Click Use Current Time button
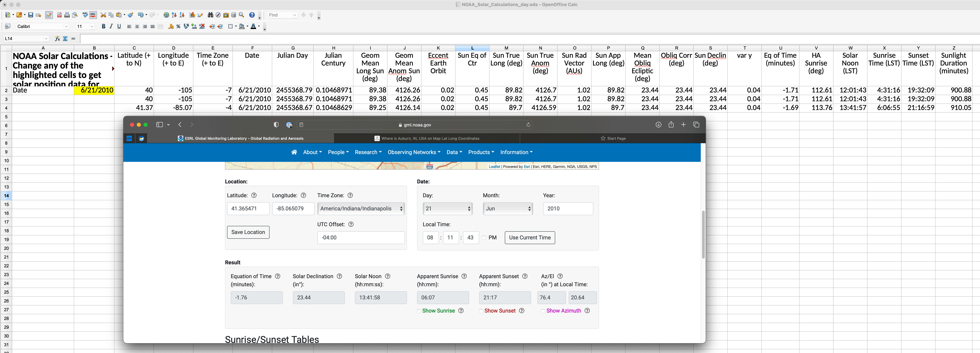Image resolution: width=980 pixels, height=353 pixels. [x=530, y=238]
